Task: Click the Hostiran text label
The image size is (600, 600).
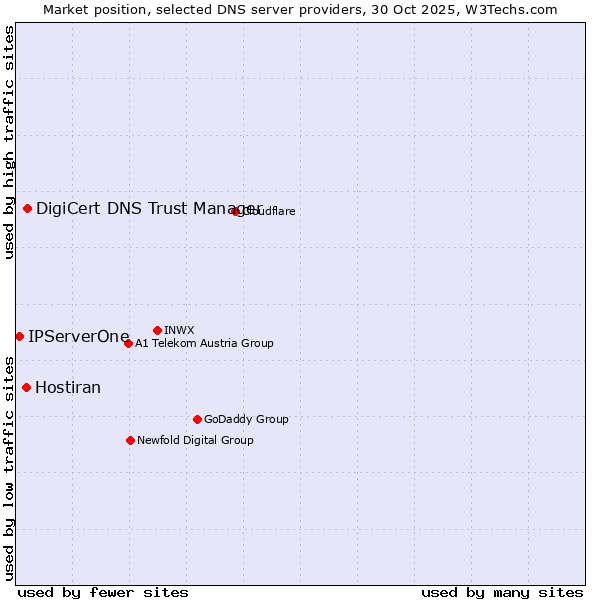Action: coord(68,387)
